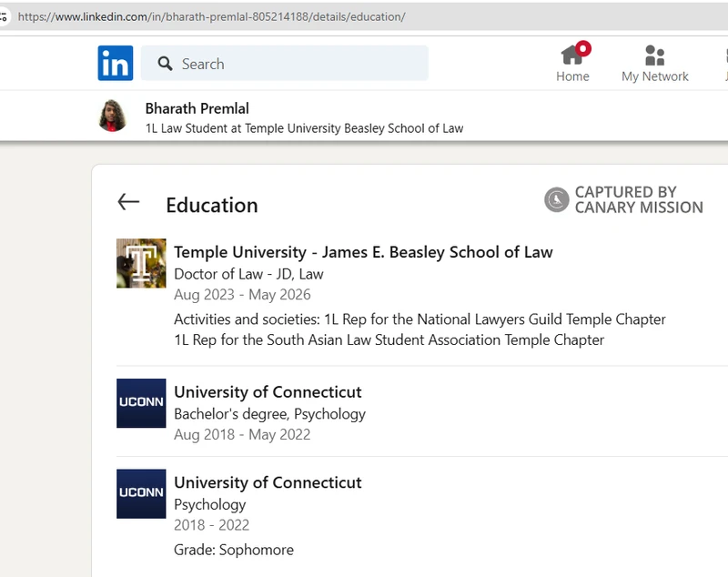Click the browser address bar URL
728x577 pixels.
211,16
